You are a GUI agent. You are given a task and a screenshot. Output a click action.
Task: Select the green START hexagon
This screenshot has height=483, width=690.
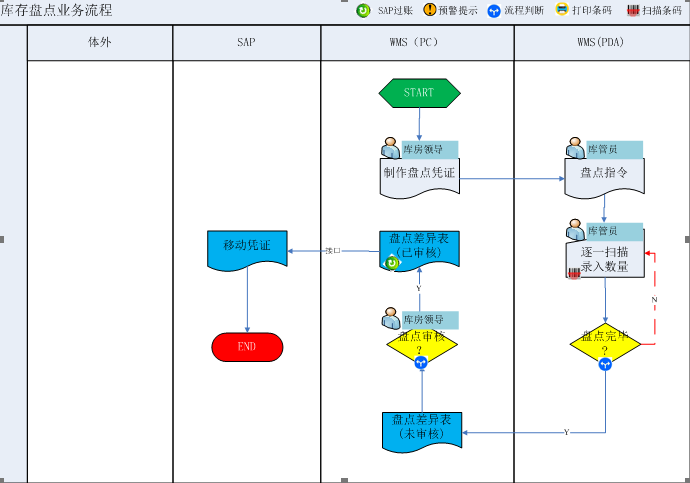[x=419, y=93]
